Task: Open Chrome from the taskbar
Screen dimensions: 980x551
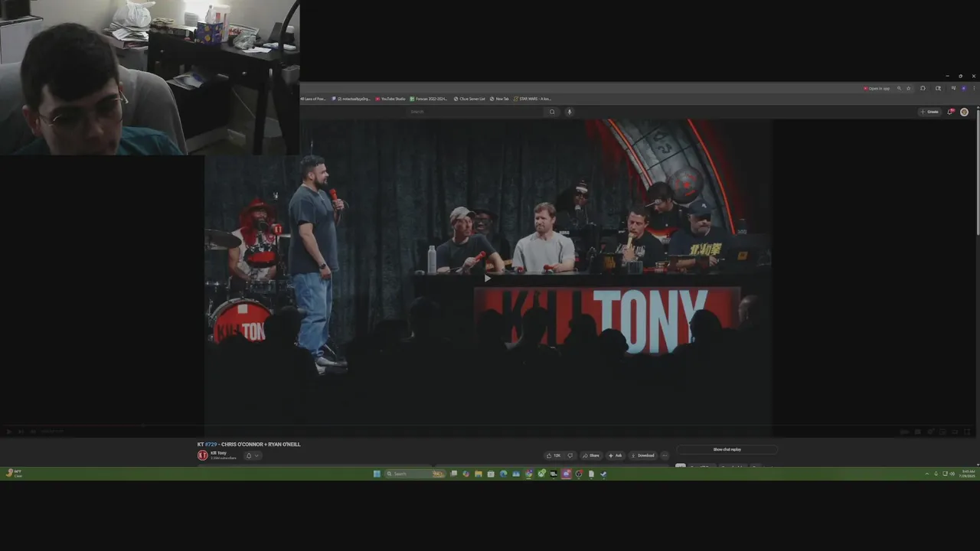Action: 528,474
